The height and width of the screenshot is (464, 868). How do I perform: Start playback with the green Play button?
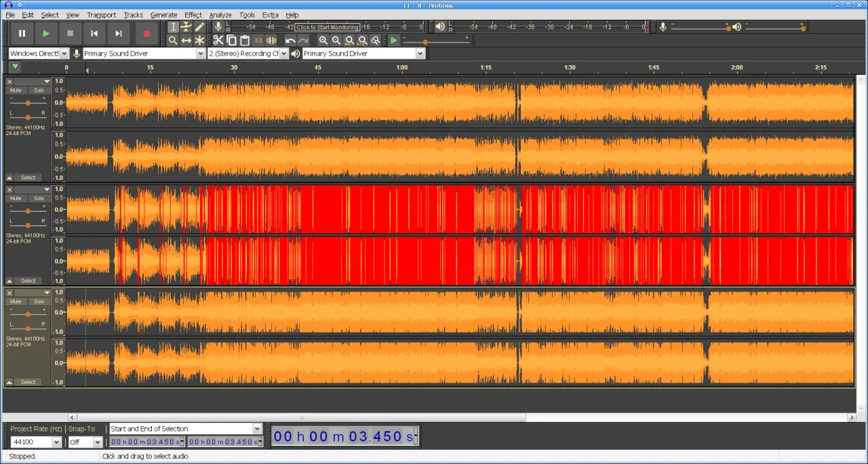(x=46, y=33)
